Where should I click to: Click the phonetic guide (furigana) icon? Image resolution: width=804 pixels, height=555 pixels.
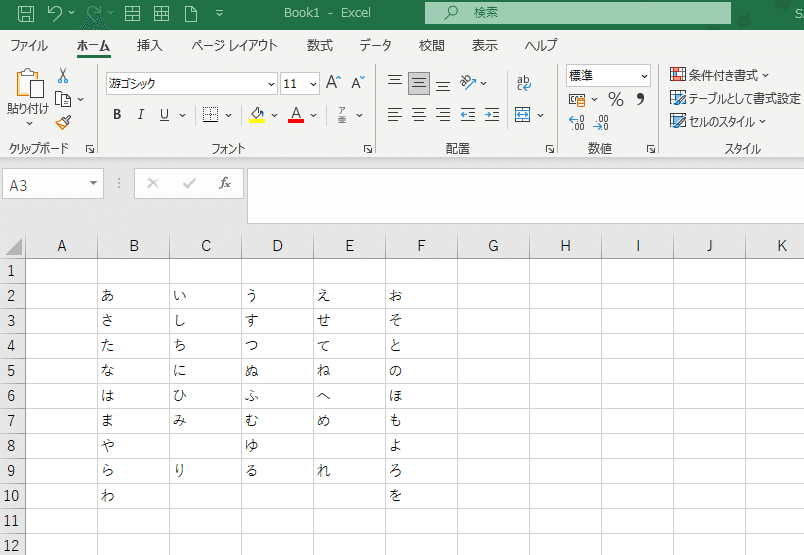(342, 115)
